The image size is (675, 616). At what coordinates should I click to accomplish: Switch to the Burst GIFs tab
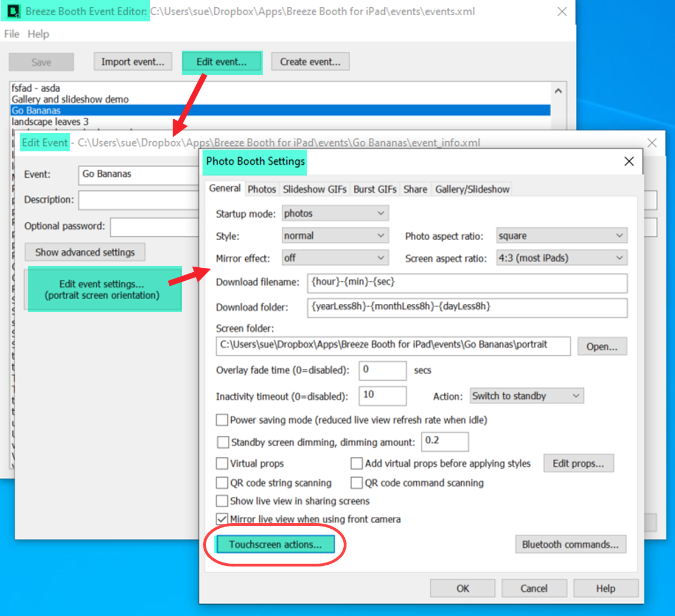coord(375,190)
